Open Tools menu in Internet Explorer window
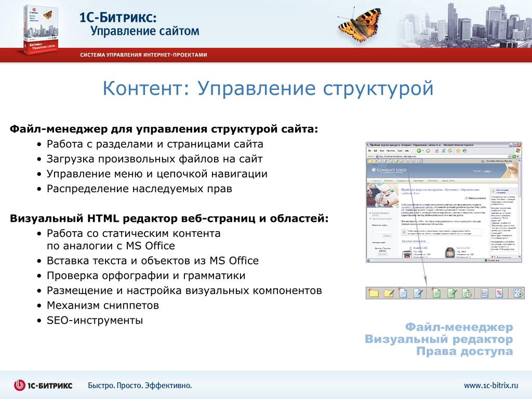Viewport: 532px width, 399px height. pos(400,151)
